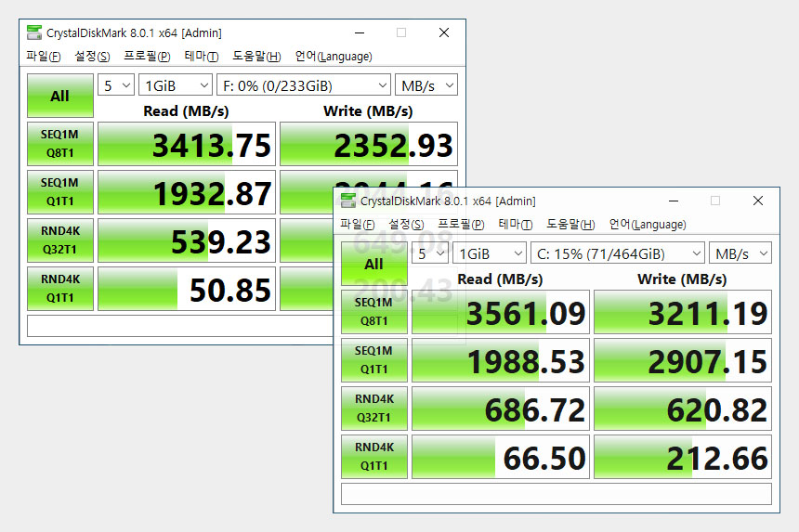
Task: Open 파일(F) menu in F: drive window
Action: pyautogui.click(x=44, y=56)
